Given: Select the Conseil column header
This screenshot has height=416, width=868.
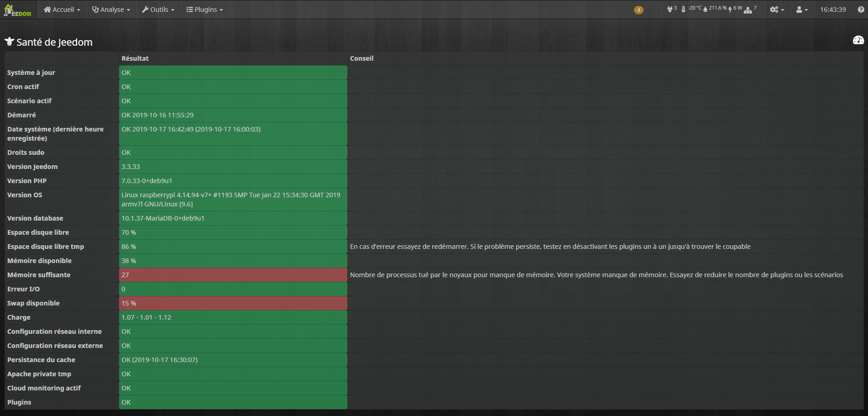Looking at the screenshot, I should click(362, 58).
